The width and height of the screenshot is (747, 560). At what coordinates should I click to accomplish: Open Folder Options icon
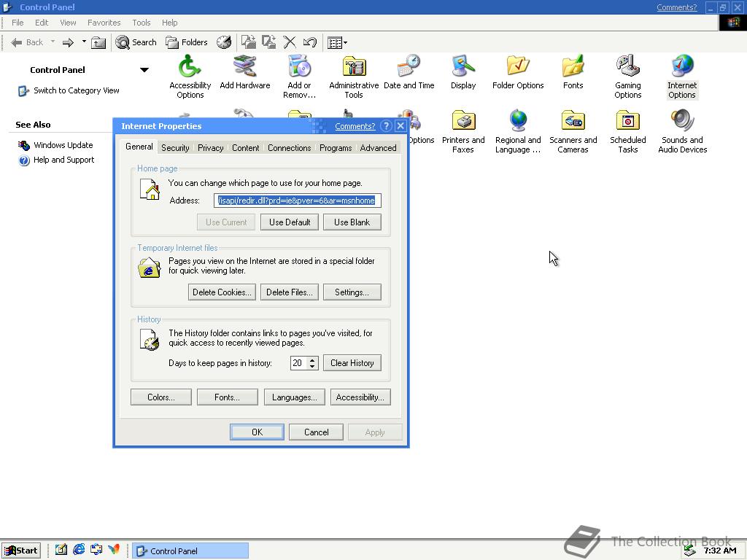coord(518,72)
